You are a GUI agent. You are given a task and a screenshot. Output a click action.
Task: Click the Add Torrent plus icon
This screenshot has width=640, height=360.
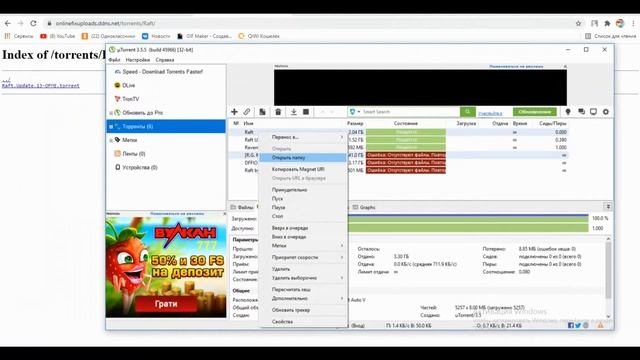(234, 112)
